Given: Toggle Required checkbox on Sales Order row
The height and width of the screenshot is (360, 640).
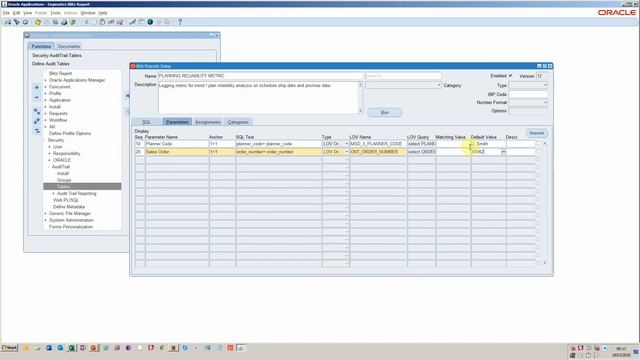Looking at the screenshot, I should [x=538, y=152].
